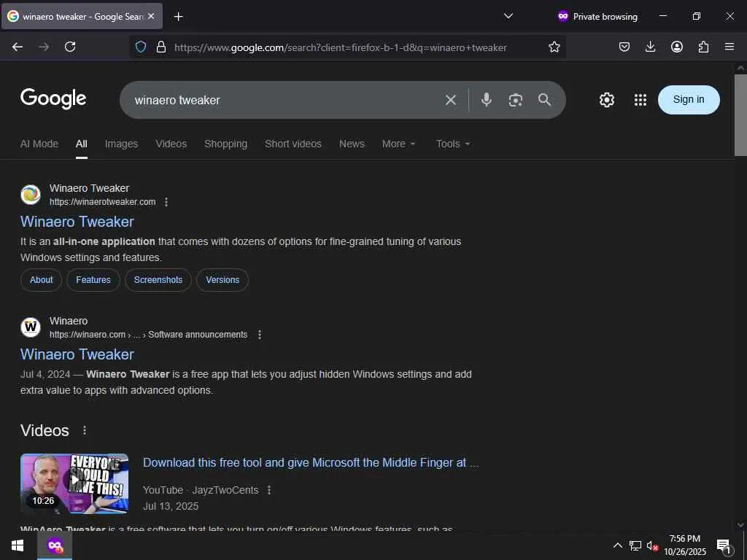The width and height of the screenshot is (747, 560).
Task: Click the Screenshots sitelink chip
Action: 158,280
